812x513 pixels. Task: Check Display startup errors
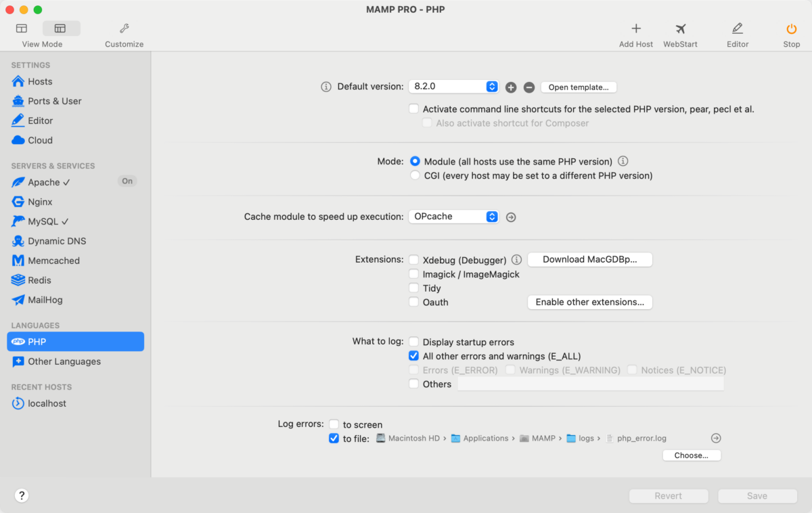tap(413, 342)
